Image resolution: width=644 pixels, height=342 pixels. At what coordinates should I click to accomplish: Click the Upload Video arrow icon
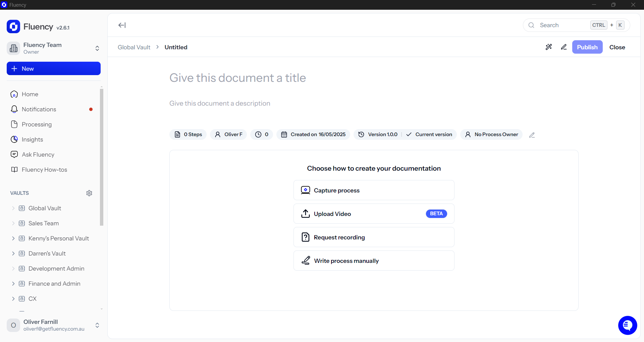click(x=306, y=214)
